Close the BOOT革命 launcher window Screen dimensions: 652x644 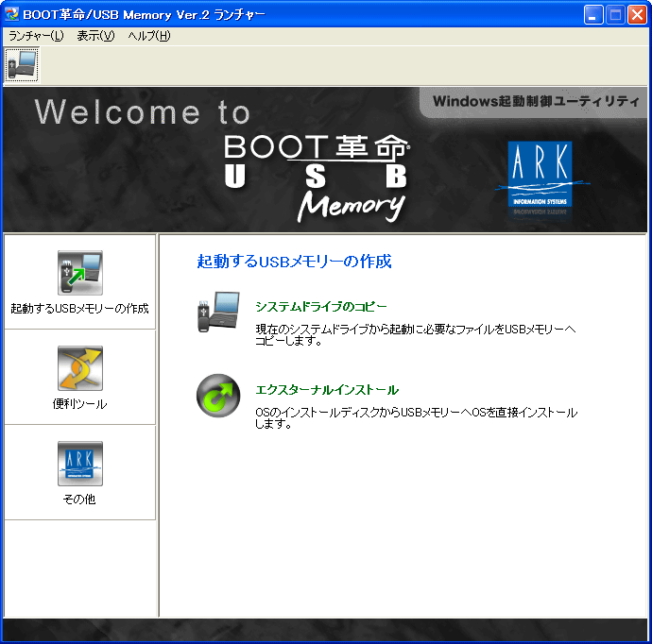(637, 15)
